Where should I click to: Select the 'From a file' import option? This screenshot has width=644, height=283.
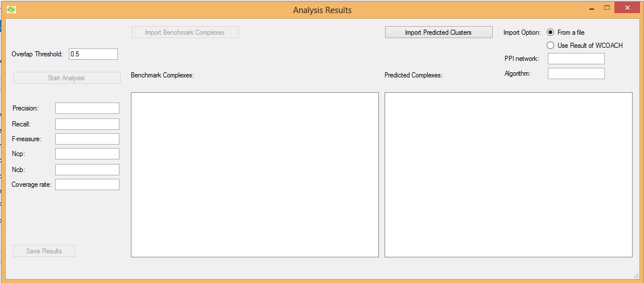[550, 32]
